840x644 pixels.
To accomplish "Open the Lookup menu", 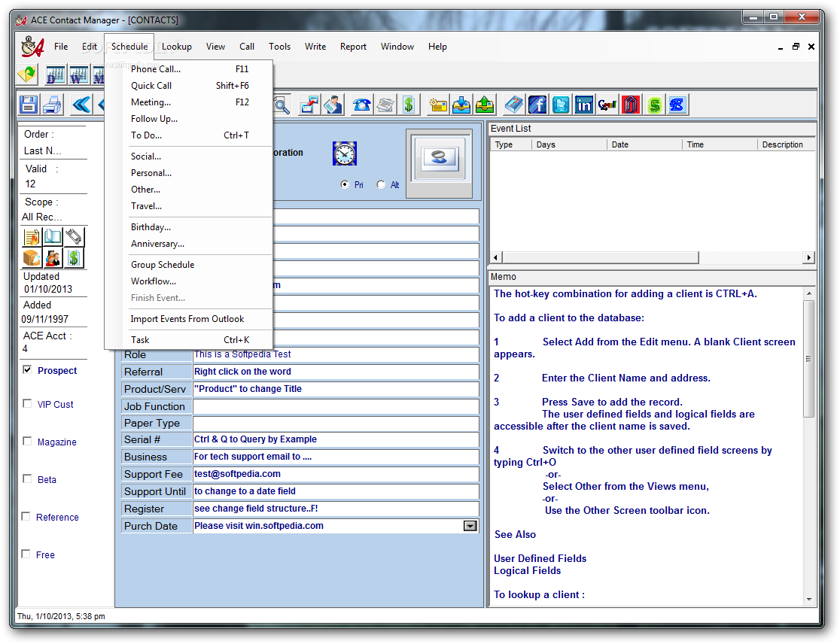I will [x=177, y=47].
